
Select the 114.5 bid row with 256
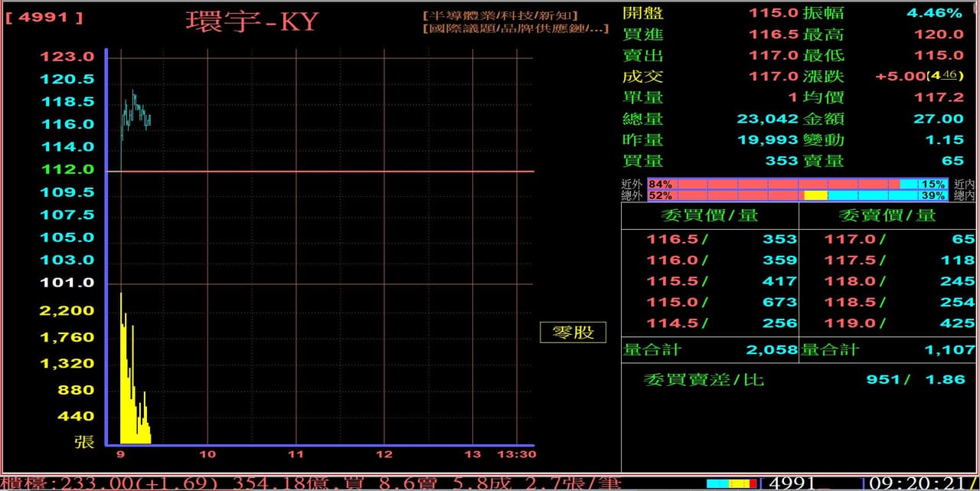(x=722, y=323)
